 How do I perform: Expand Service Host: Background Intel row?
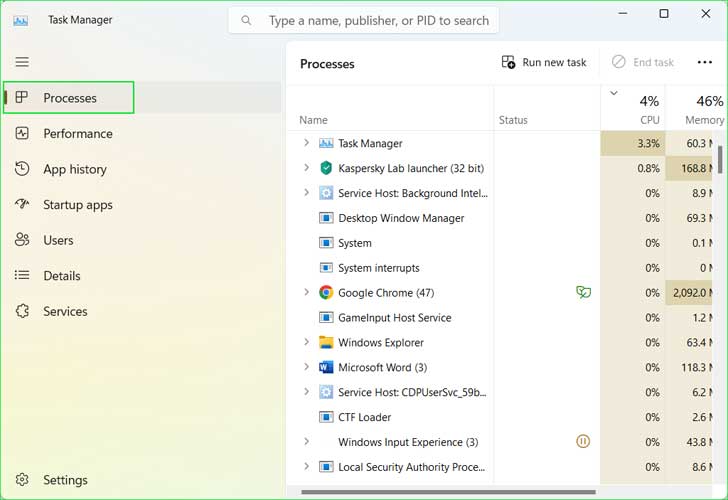tap(306, 192)
